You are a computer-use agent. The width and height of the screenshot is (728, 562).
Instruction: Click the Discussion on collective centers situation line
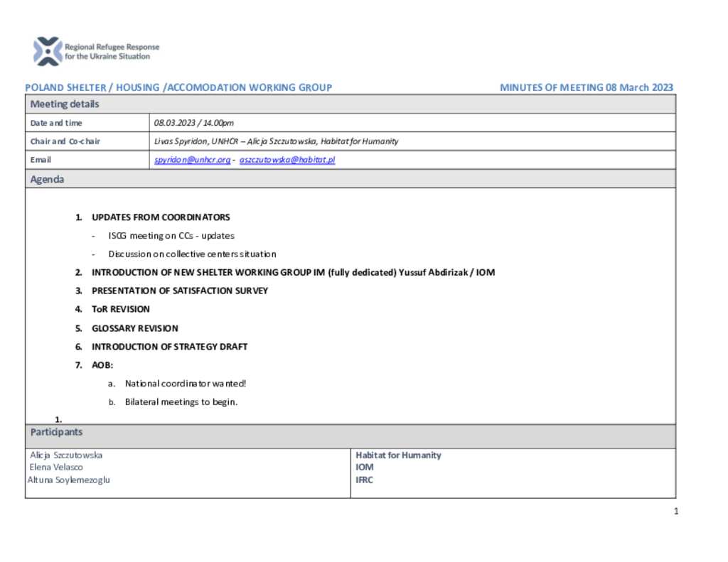[x=192, y=254]
